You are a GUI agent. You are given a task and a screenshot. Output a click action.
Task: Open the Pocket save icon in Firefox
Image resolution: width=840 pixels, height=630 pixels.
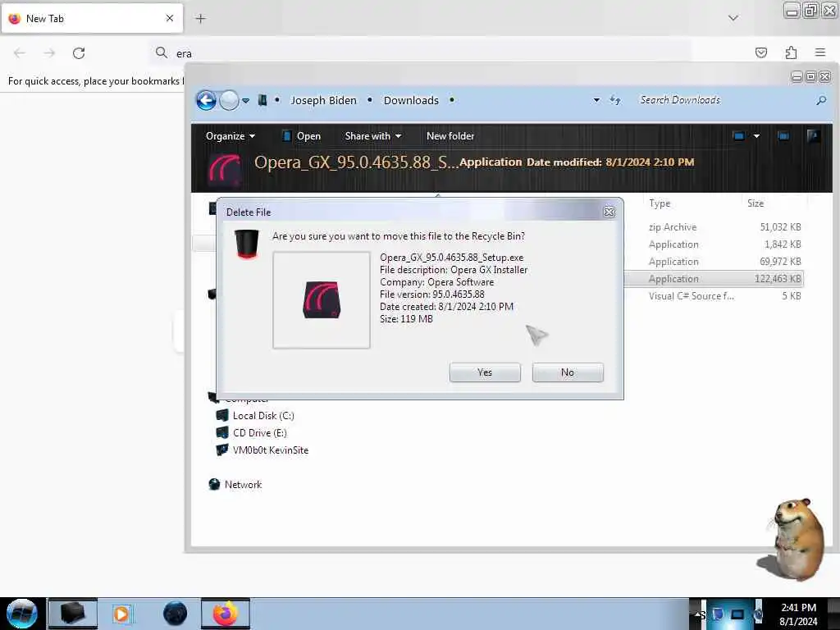tap(761, 52)
